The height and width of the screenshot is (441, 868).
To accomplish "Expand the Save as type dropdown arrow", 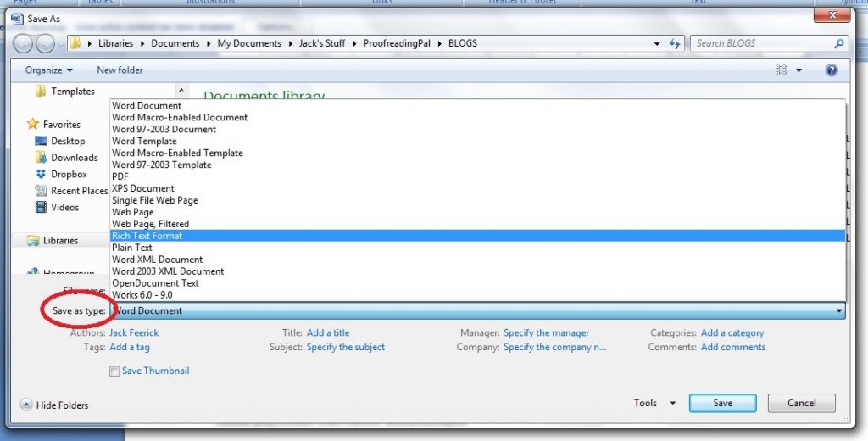I will click(839, 310).
